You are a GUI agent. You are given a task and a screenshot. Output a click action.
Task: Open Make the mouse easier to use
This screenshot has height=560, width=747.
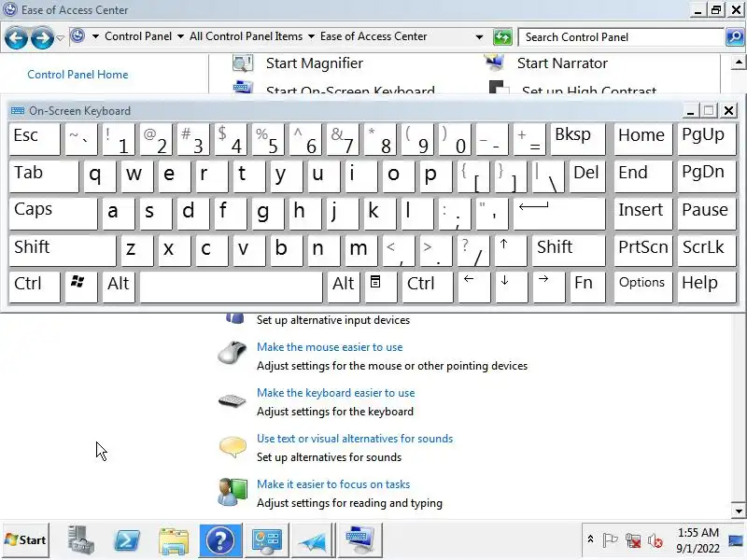pyautogui.click(x=330, y=347)
